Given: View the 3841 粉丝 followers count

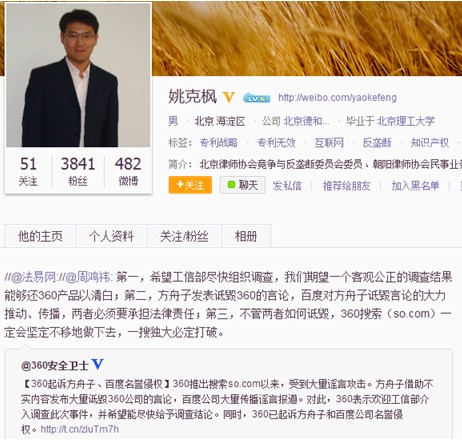Looking at the screenshot, I should pyautogui.click(x=78, y=171).
